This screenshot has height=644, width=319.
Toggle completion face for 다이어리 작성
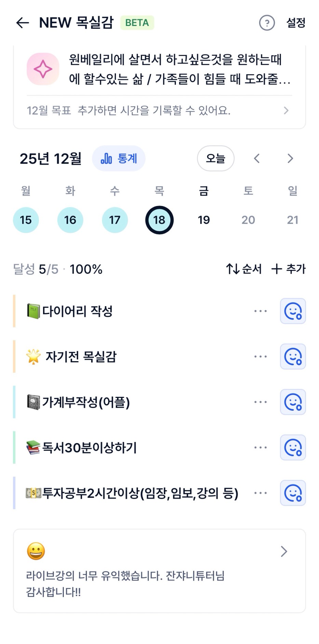tap(293, 311)
